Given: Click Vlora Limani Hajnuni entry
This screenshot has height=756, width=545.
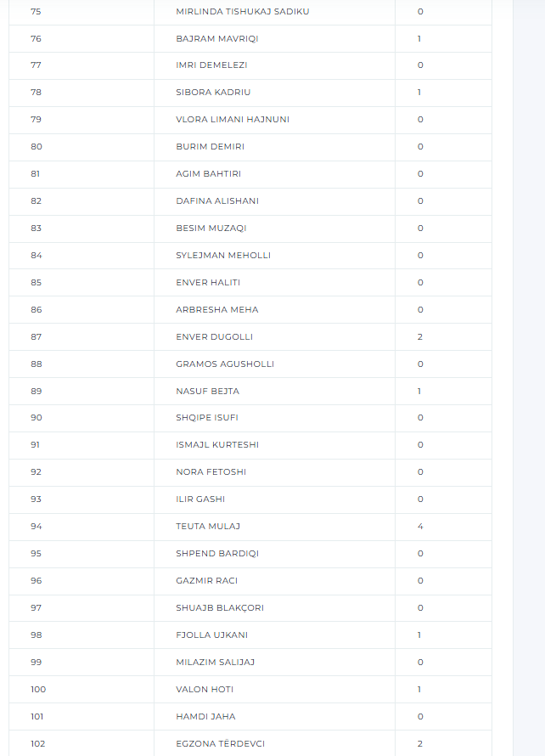Looking at the screenshot, I should click(x=233, y=120).
